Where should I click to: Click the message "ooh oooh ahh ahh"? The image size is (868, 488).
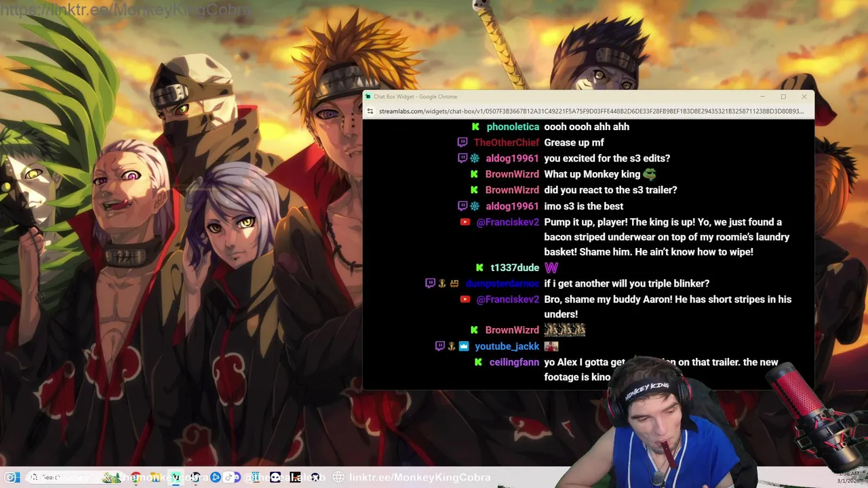587,127
